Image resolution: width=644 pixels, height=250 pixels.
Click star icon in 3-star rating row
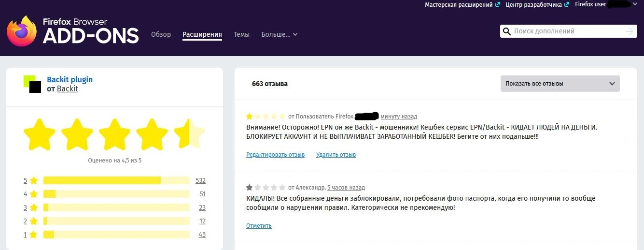tap(33, 207)
